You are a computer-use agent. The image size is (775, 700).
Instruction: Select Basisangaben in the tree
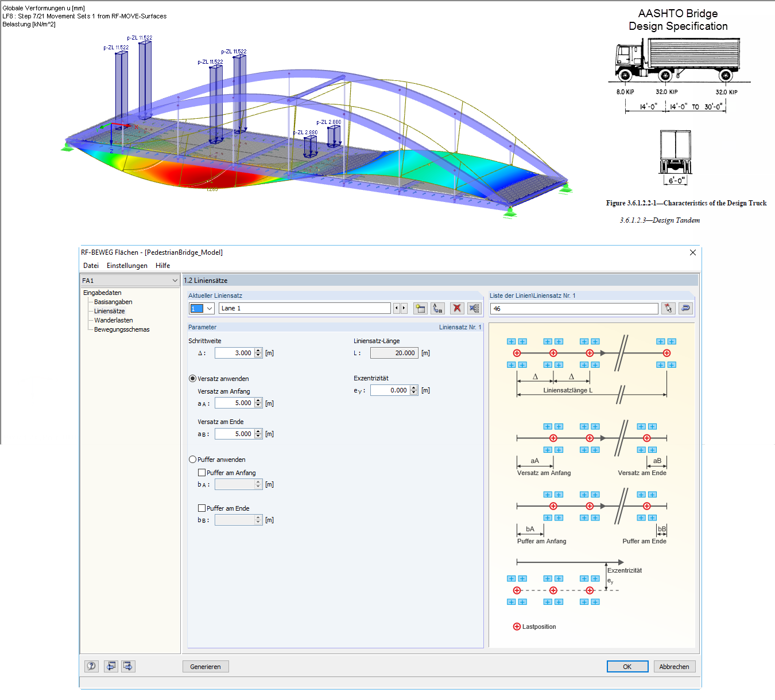click(113, 302)
